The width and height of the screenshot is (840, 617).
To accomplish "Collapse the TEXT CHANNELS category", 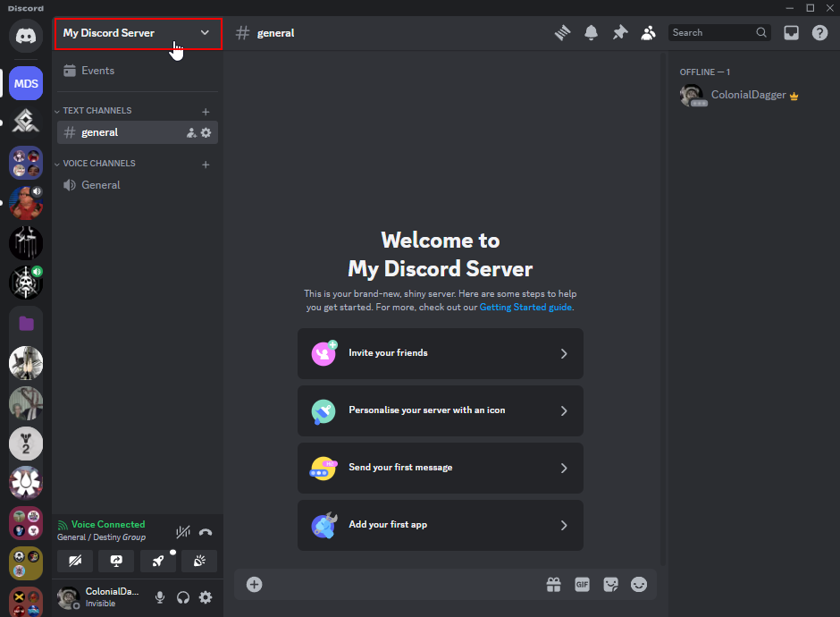I will 97,110.
